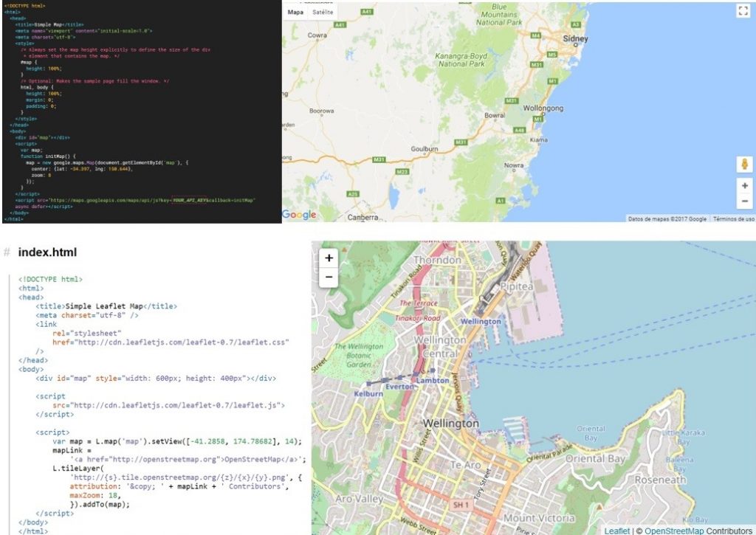Zoom in on the Leaflet map
The image size is (756, 535).
(x=329, y=258)
